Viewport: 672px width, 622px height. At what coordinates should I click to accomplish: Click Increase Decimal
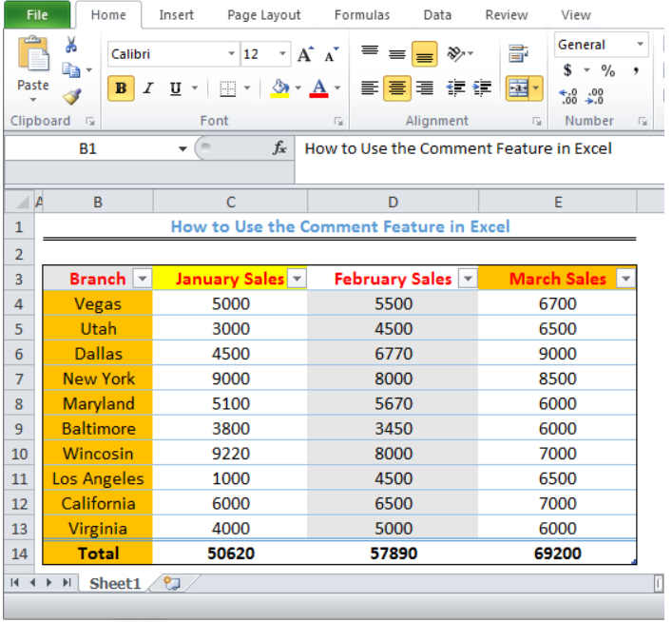point(568,97)
